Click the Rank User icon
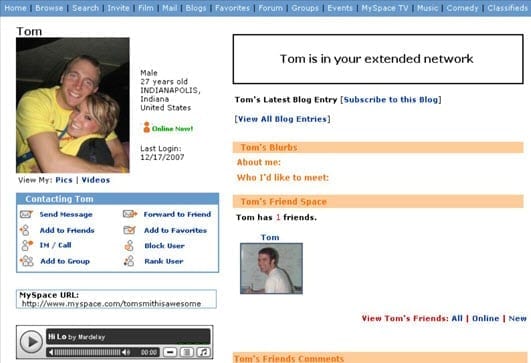Viewport: 531px width, 363px height. pos(129,261)
